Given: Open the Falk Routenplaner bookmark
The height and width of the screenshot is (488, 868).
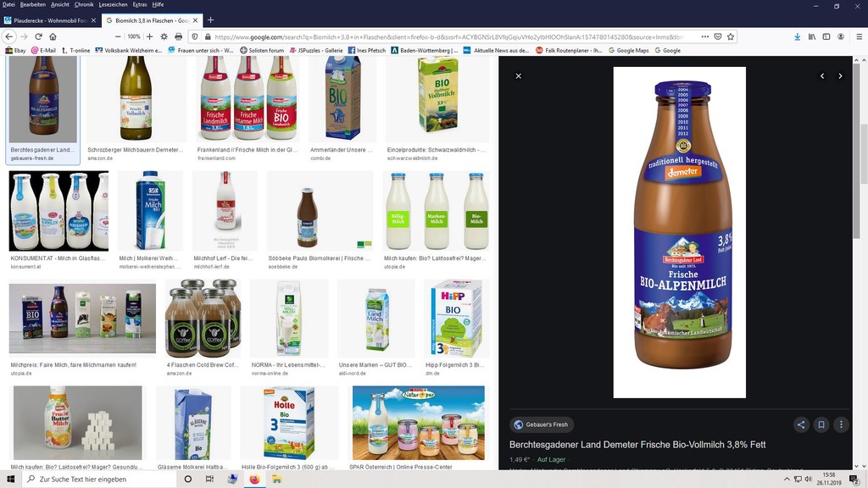Looking at the screenshot, I should point(569,50).
